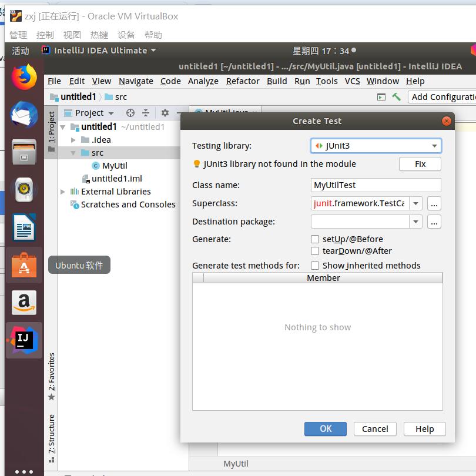Close the Create Test dialog

[x=446, y=121]
